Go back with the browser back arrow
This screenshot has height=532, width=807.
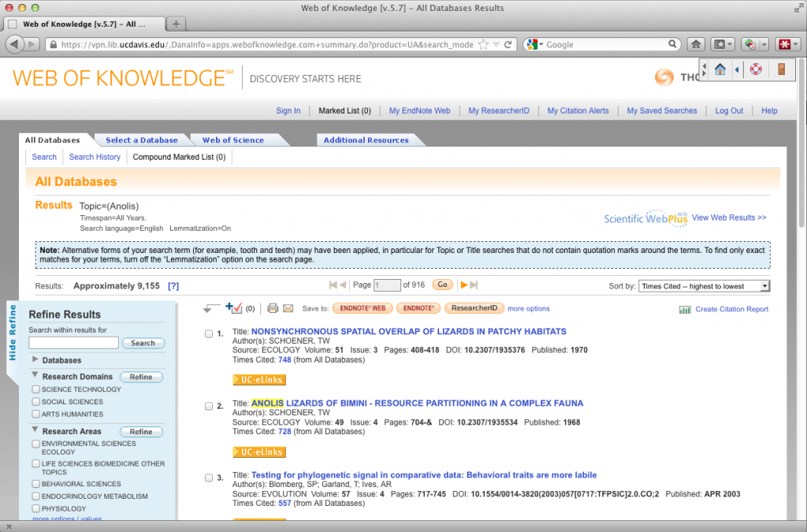tap(14, 44)
